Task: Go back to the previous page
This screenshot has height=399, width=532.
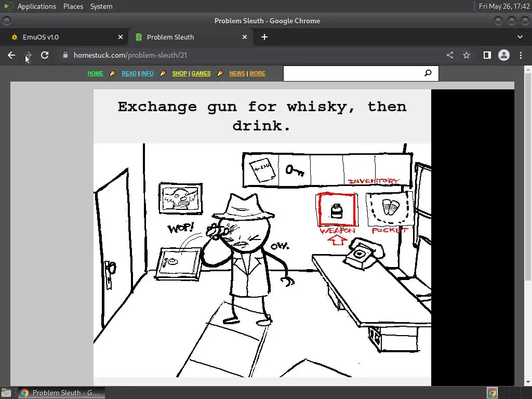Action: click(11, 55)
